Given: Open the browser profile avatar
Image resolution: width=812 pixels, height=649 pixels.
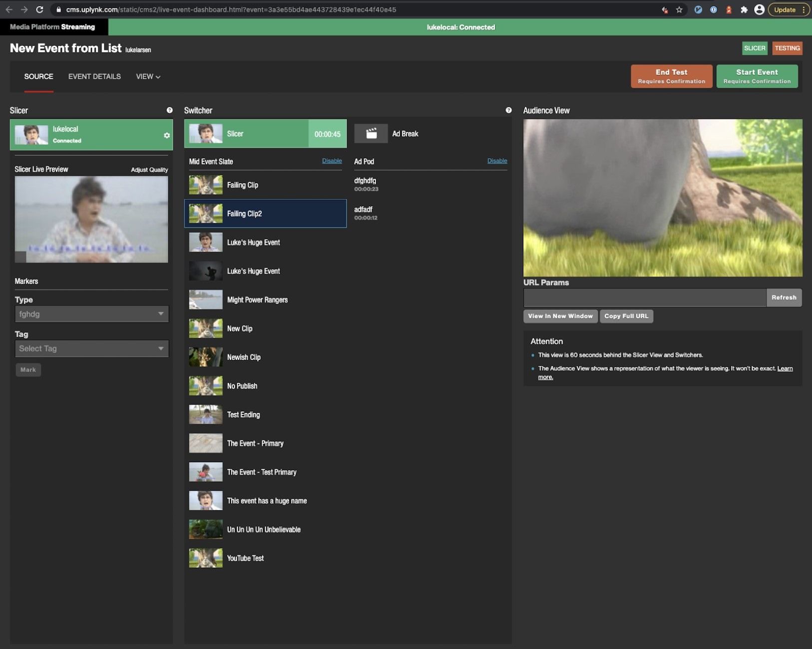Looking at the screenshot, I should 759,9.
